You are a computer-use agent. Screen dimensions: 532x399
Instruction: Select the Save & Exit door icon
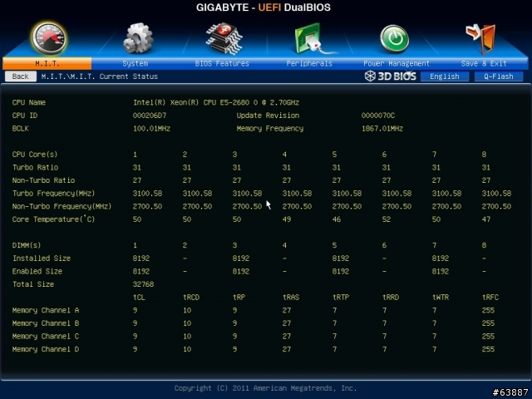point(480,38)
